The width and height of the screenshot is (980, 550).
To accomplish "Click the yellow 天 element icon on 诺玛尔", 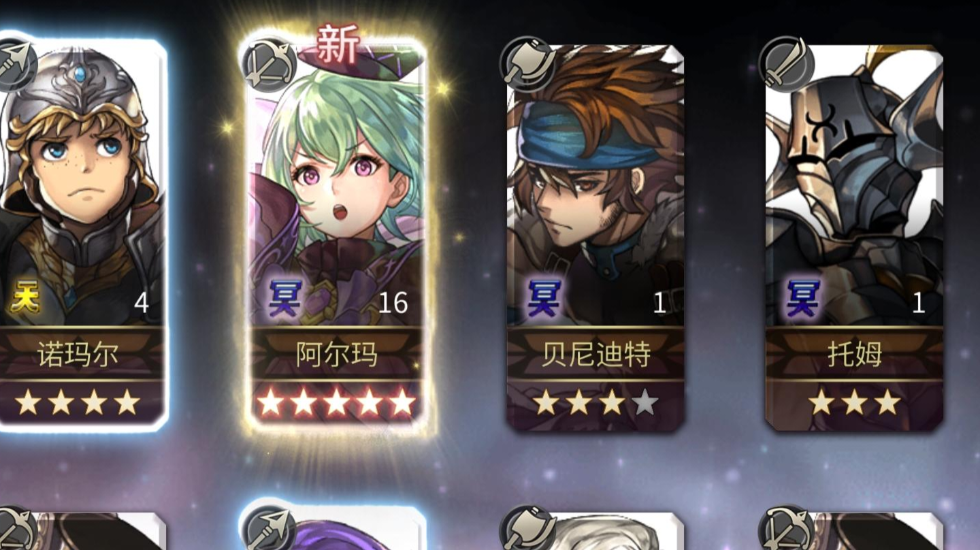I will pos(24,300).
